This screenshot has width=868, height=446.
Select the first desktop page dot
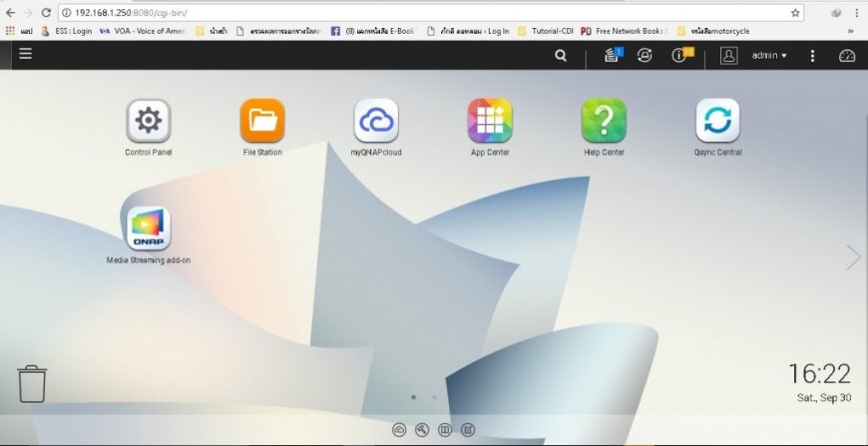coord(413,397)
